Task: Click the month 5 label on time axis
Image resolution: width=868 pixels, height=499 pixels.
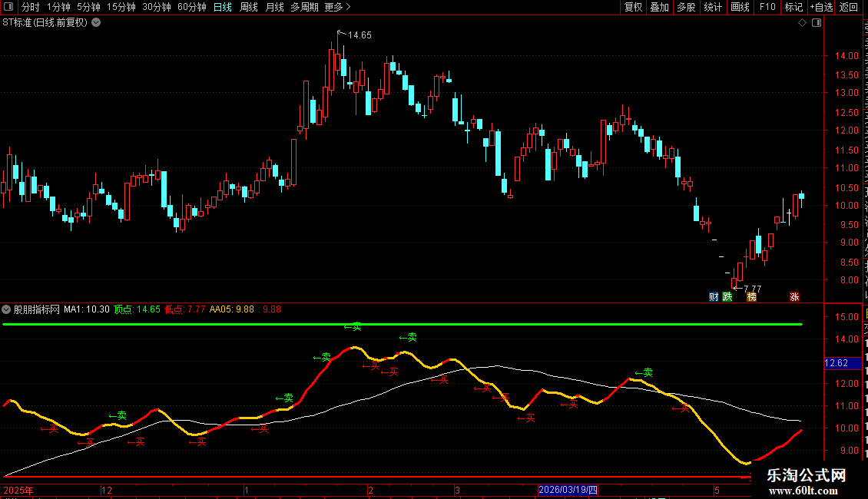Action: tap(717, 490)
